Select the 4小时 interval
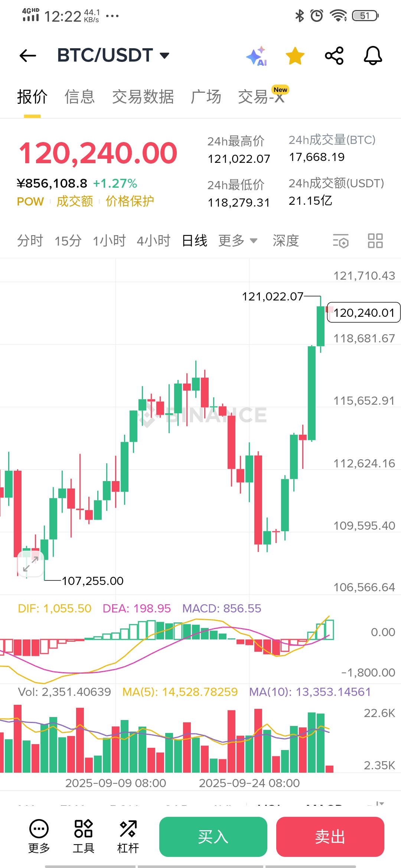The height and width of the screenshot is (868, 401). click(153, 241)
